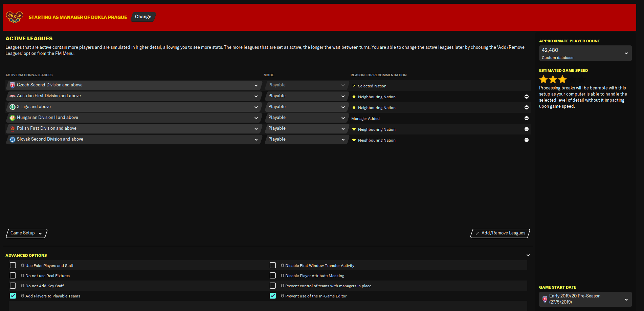Enable Do not Add Key Staff
The height and width of the screenshot is (311, 644).
point(13,286)
